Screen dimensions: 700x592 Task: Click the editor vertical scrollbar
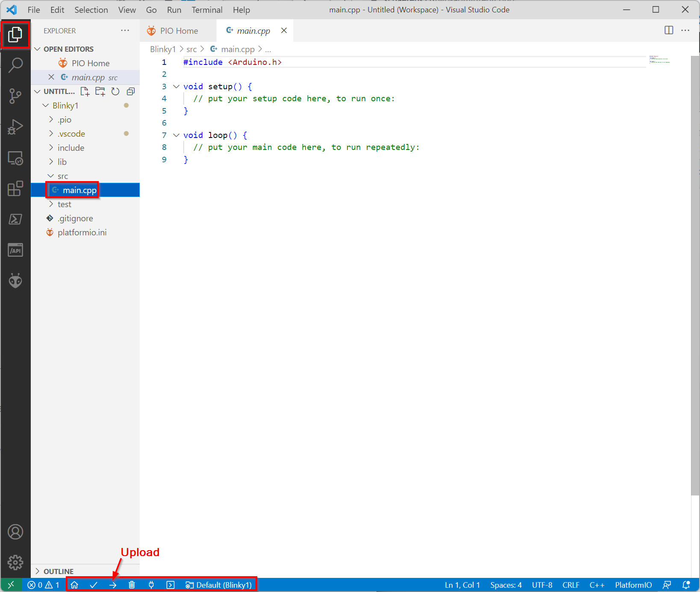click(695, 275)
